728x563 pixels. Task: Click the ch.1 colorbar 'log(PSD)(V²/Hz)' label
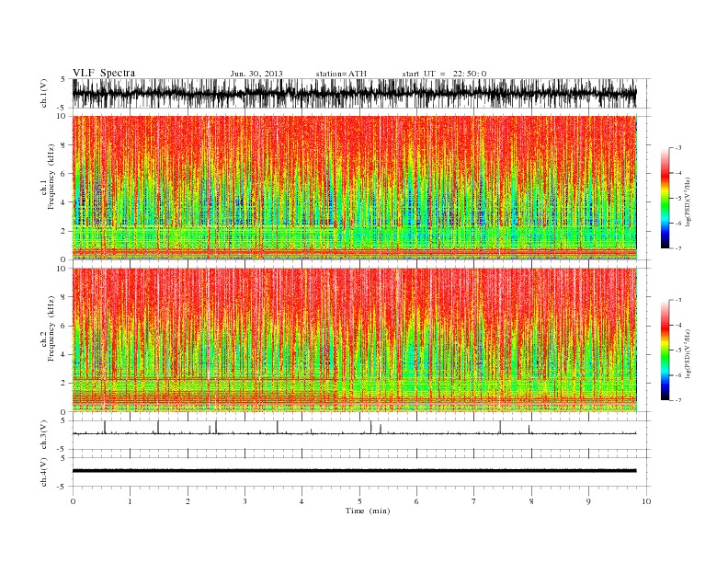tap(688, 202)
